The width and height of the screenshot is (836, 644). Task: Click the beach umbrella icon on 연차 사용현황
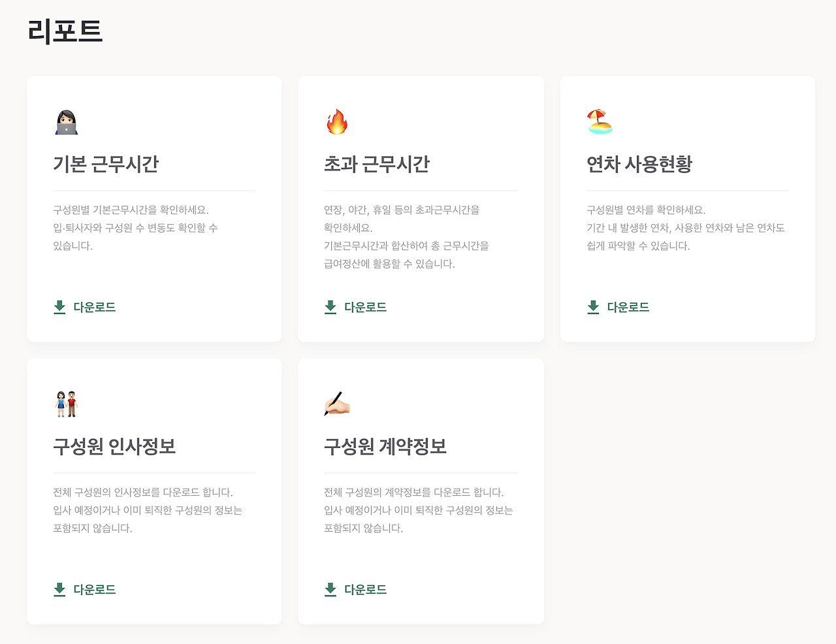tap(600, 122)
